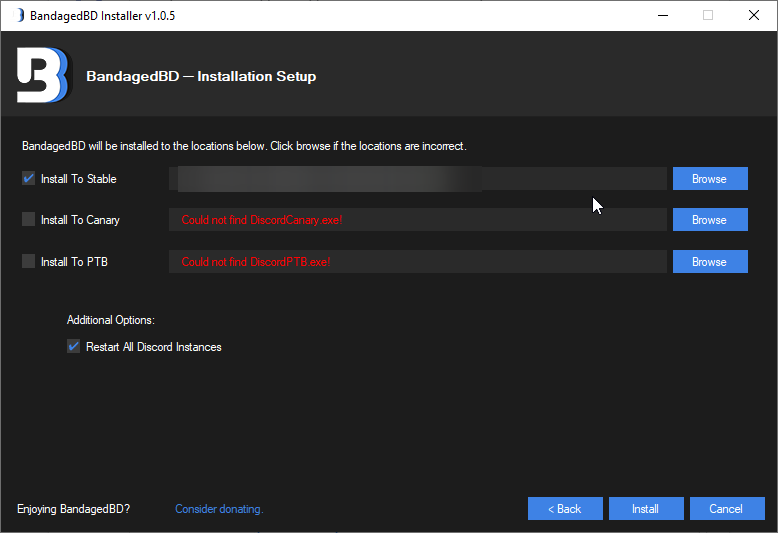Toggle Restart All Discord Instances option
The image size is (778, 533).
[x=73, y=347]
